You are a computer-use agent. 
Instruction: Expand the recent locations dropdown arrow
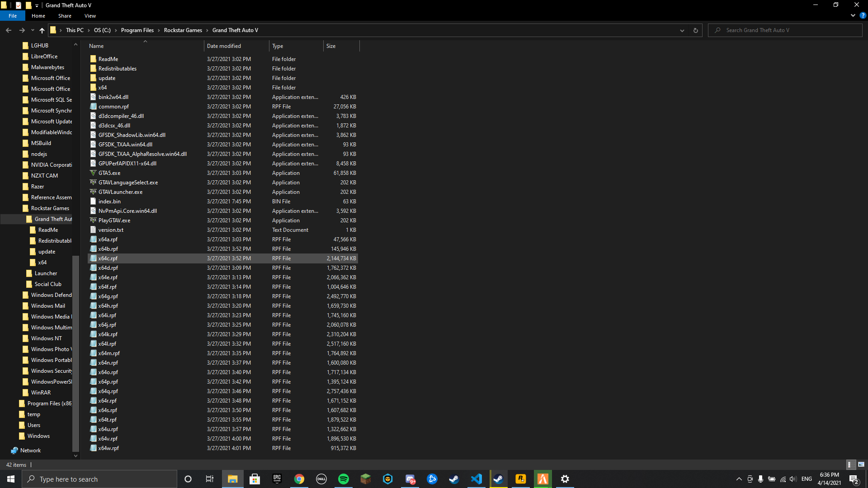tap(33, 30)
